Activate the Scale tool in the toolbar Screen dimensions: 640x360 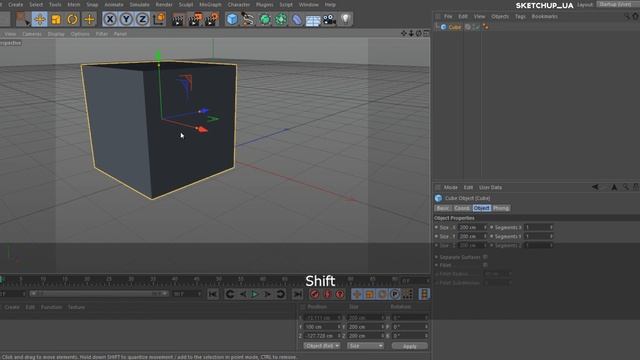56,19
